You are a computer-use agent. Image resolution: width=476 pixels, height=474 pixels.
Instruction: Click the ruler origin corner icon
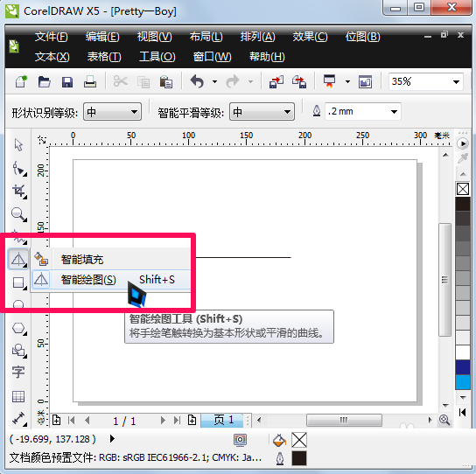click(x=42, y=140)
